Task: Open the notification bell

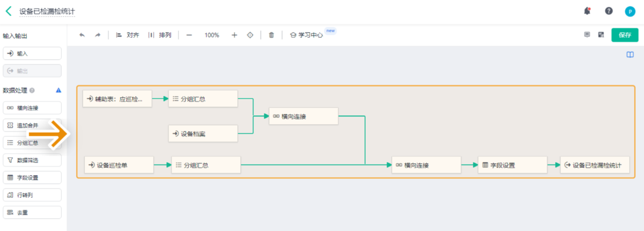Action: tap(587, 11)
